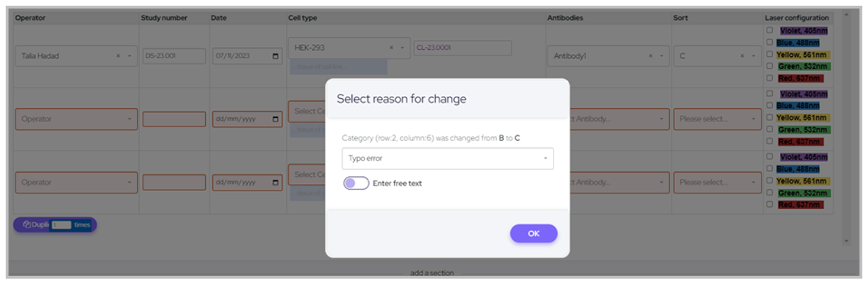The height and width of the screenshot is (285, 868).
Task: Toggle the Enter free text switch
Action: pos(356,183)
